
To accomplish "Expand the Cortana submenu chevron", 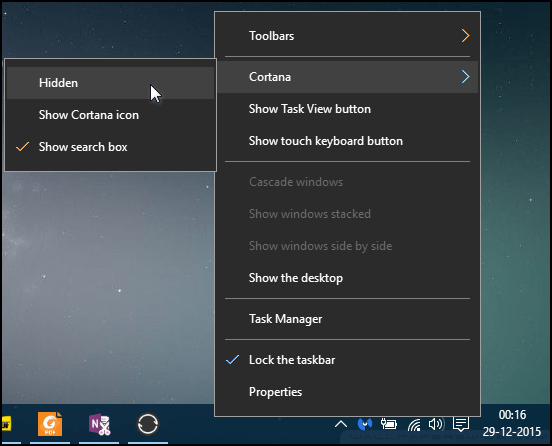I will [x=465, y=76].
